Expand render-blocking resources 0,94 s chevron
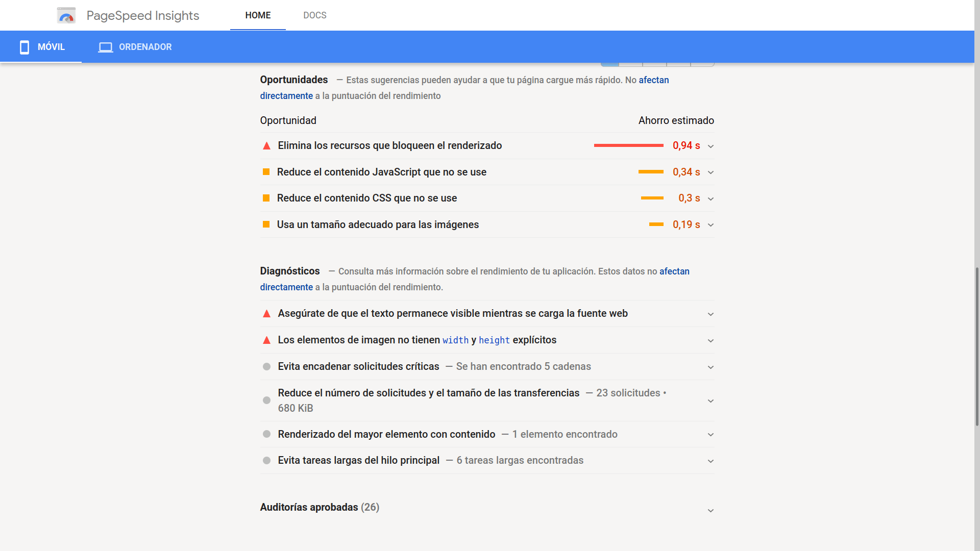980x551 pixels. [710, 146]
